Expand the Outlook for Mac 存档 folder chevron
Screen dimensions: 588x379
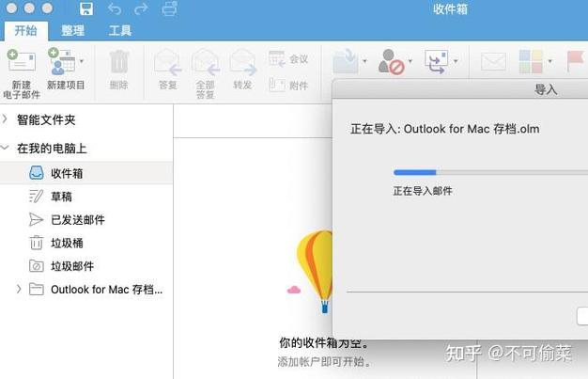(19, 289)
